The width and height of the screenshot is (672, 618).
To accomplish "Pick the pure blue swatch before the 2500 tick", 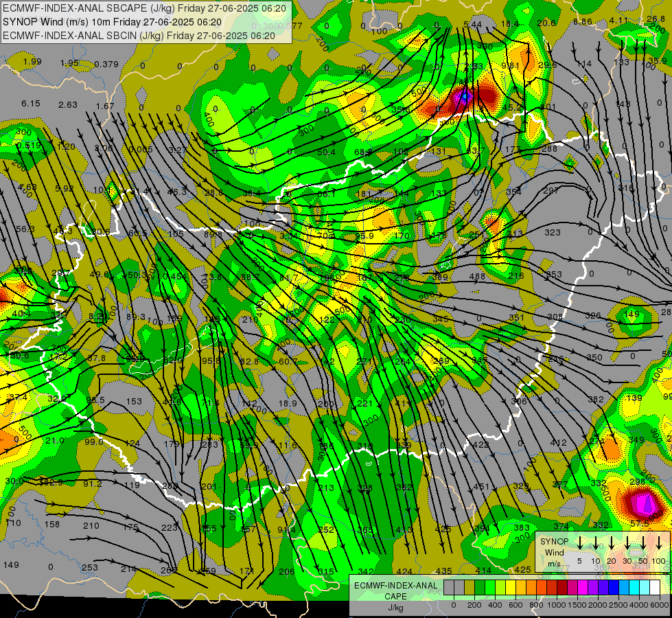I will coord(613,587).
